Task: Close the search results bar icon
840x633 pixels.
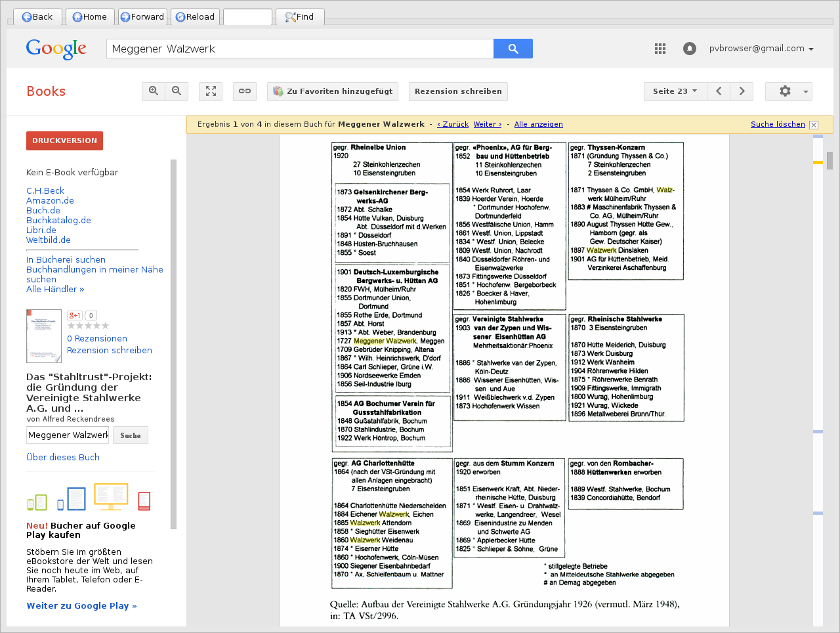Action: (x=814, y=125)
